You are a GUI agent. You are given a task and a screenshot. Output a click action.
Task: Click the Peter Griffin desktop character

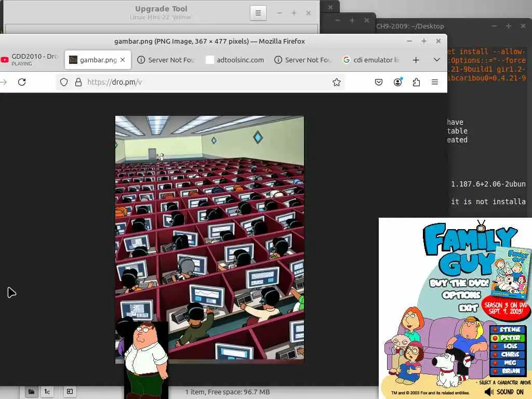click(146, 361)
